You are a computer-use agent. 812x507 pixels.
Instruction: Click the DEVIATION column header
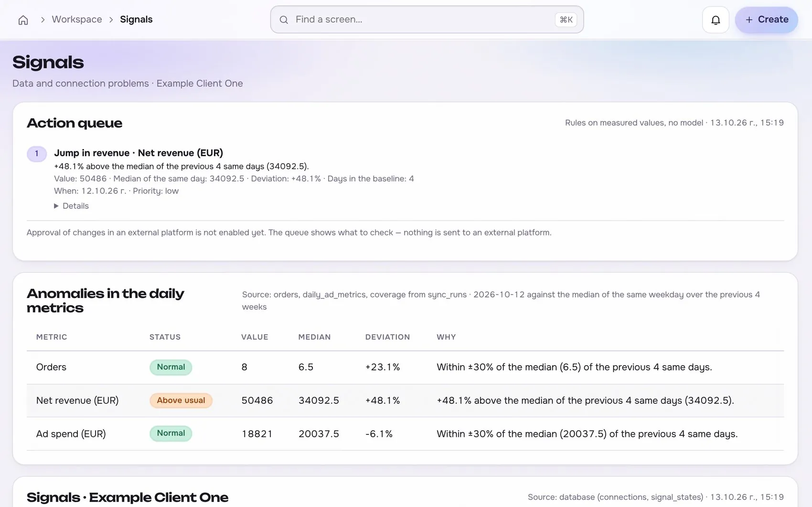387,337
